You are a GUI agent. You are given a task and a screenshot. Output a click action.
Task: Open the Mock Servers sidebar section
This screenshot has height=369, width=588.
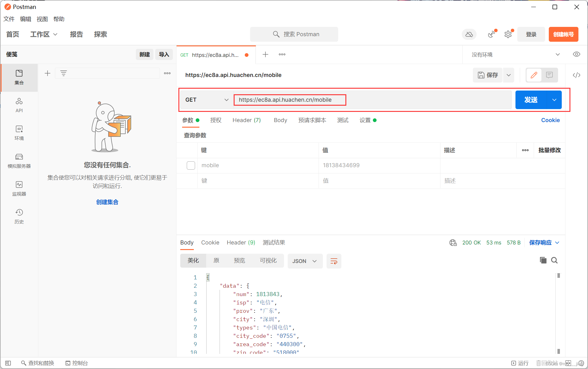[x=19, y=161]
